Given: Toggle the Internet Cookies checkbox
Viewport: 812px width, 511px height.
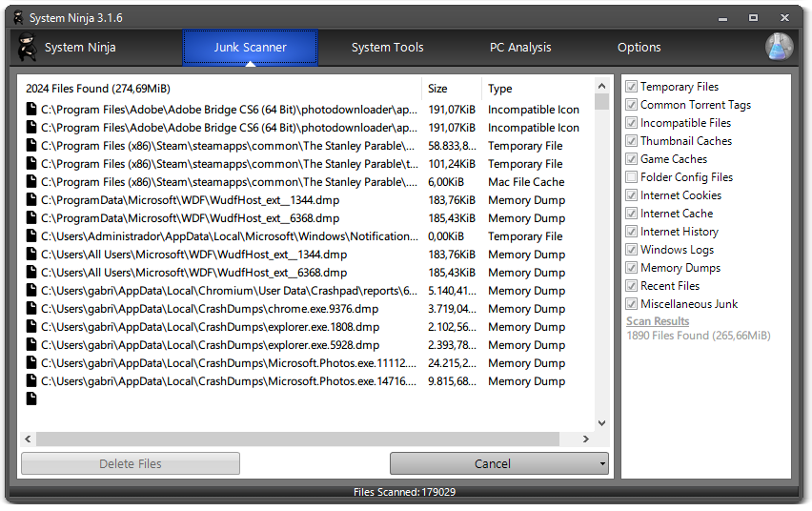Looking at the screenshot, I should (x=631, y=195).
